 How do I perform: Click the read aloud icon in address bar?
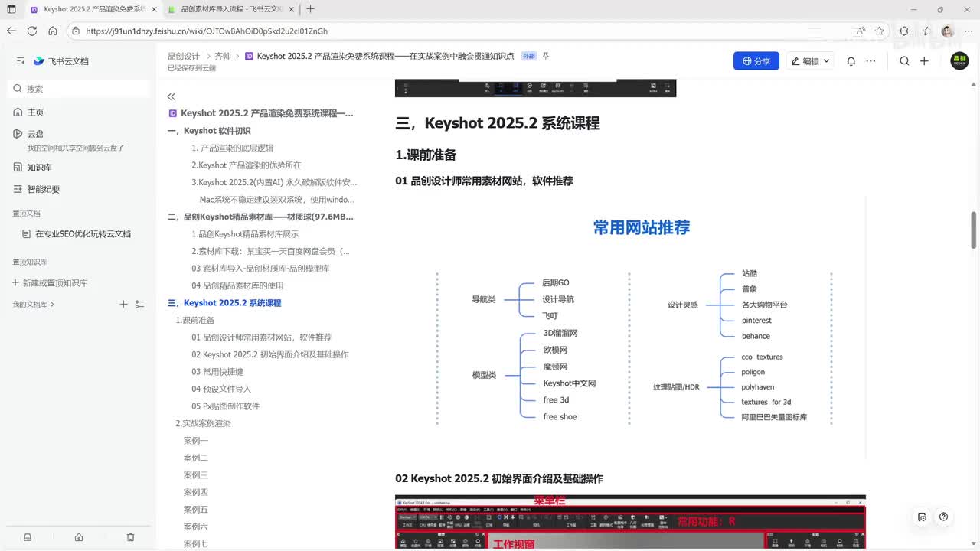pos(861,31)
